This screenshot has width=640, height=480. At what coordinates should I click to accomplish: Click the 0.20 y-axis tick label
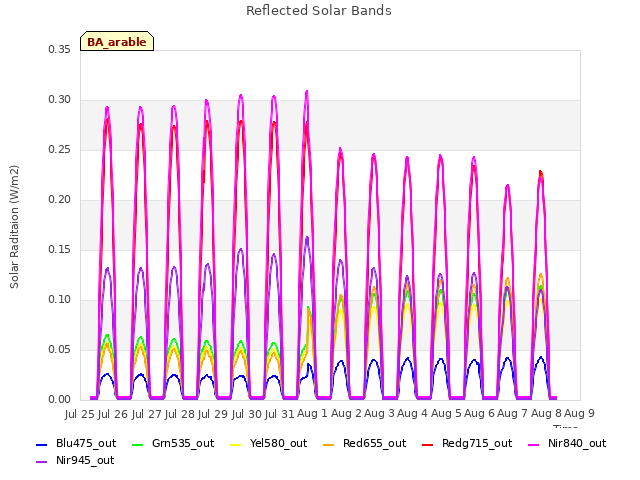(x=59, y=200)
